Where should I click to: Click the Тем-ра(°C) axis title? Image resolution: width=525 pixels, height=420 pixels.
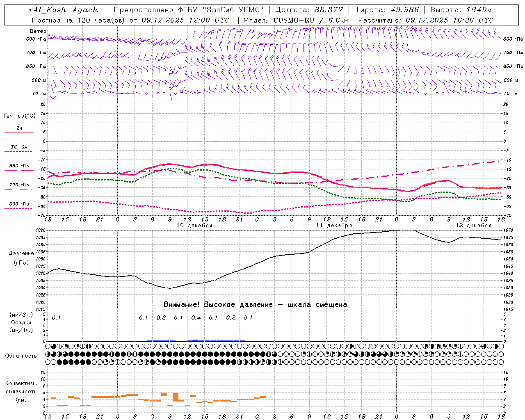pyautogui.click(x=19, y=116)
